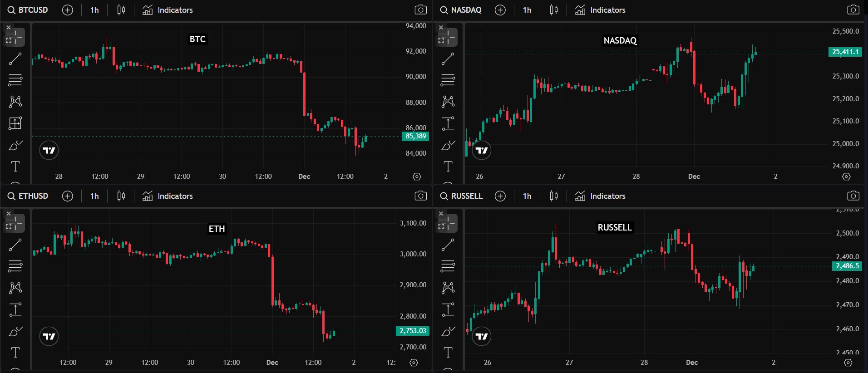The width and height of the screenshot is (868, 373).
Task: Open symbol search for ETHUSD
Action: coord(28,196)
